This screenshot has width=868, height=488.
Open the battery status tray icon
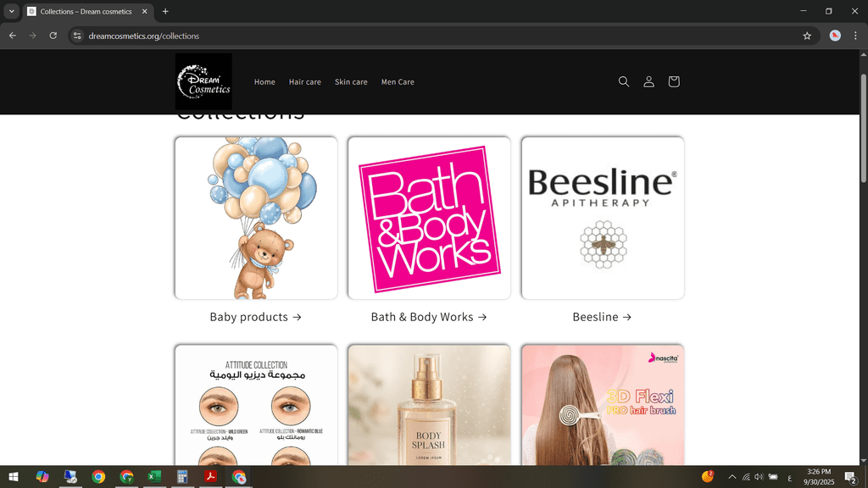click(773, 477)
